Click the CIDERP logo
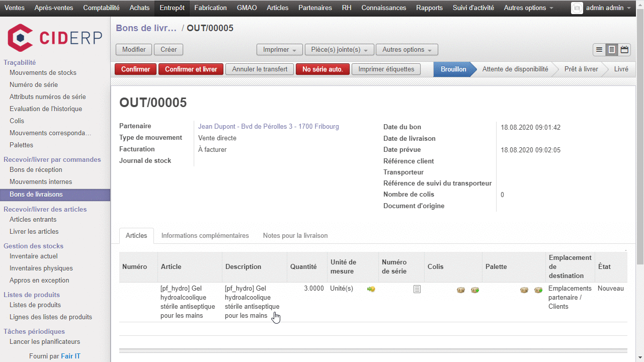644x362 pixels. click(x=55, y=38)
